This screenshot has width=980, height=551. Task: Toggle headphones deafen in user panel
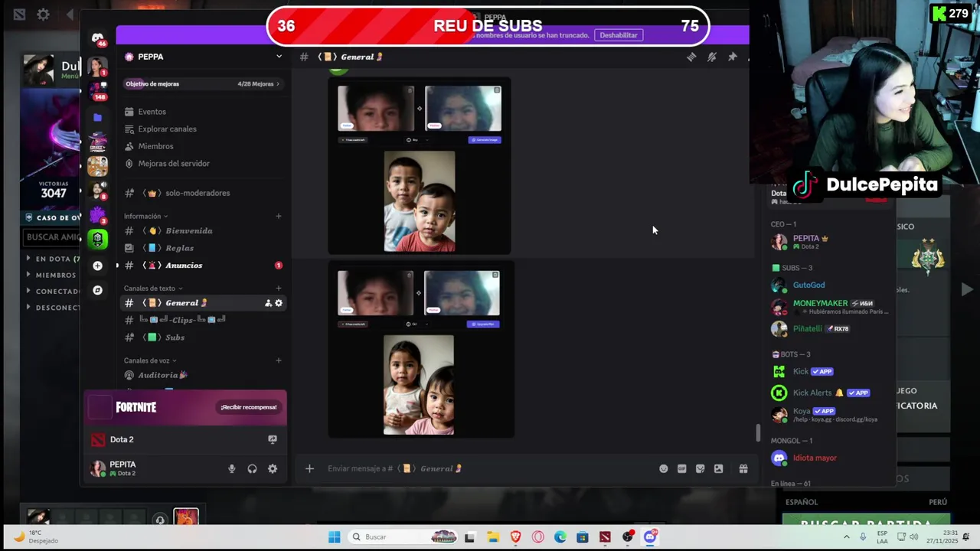click(x=252, y=469)
